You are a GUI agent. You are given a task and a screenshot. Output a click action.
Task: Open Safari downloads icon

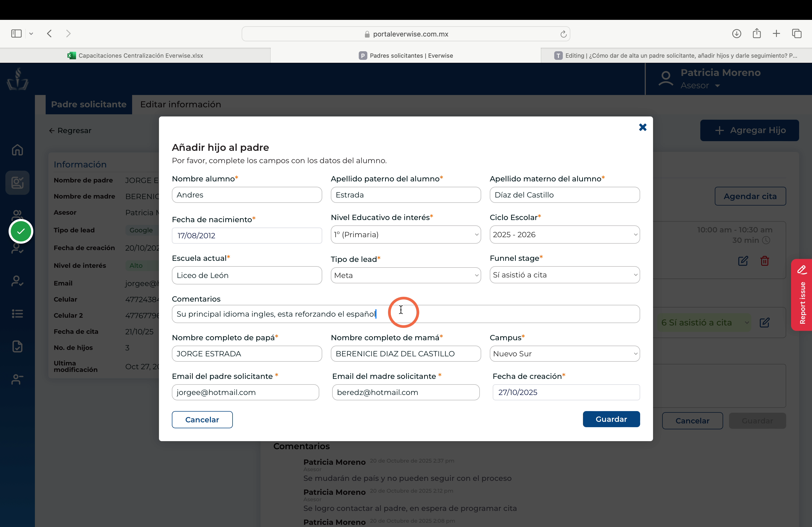point(737,33)
